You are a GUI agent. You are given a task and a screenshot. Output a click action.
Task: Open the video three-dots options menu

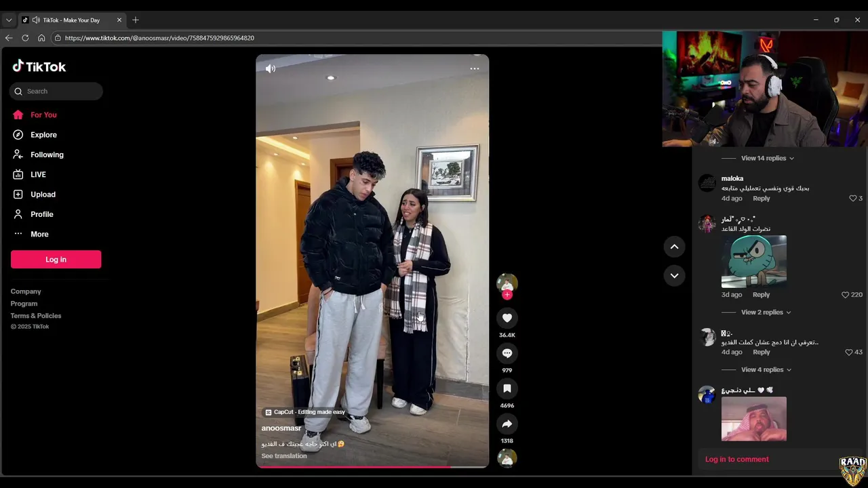click(475, 68)
